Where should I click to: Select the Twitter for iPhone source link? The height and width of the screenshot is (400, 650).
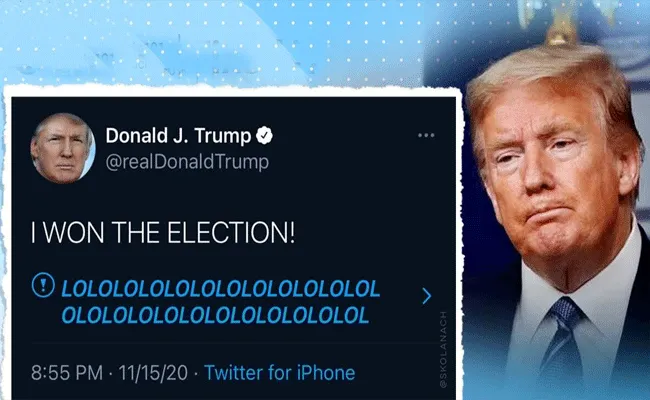[280, 373]
